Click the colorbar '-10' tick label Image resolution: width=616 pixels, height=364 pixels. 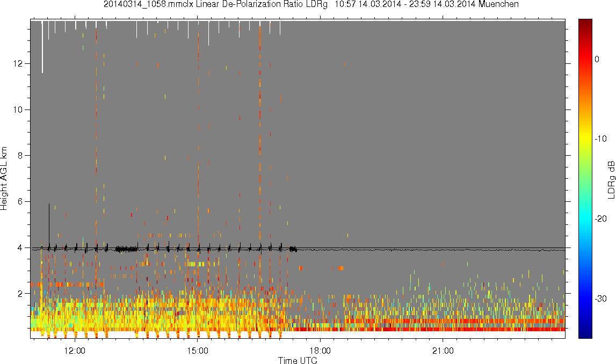coord(600,139)
